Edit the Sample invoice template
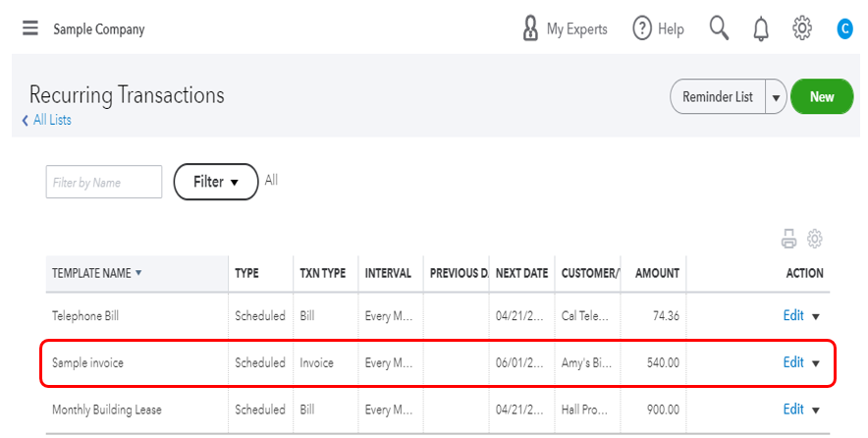 pyautogui.click(x=793, y=362)
